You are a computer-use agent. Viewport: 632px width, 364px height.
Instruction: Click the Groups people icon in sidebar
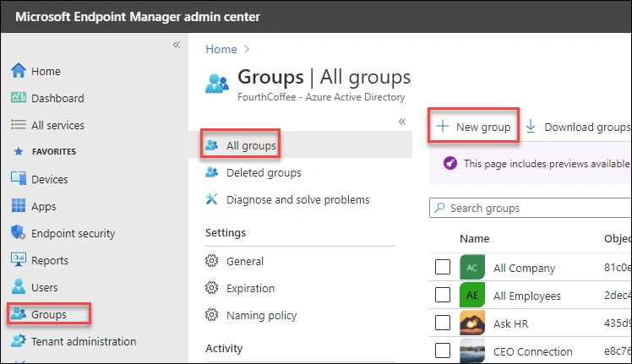(x=19, y=313)
